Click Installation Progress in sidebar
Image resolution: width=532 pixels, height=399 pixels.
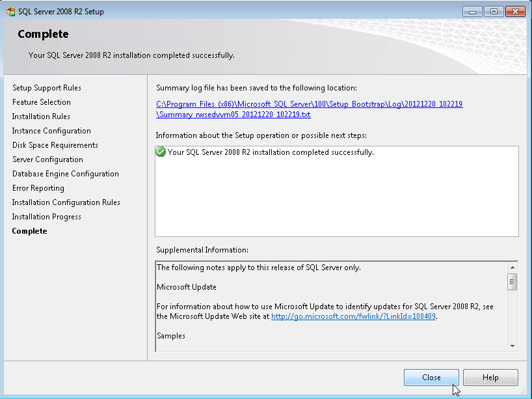point(47,217)
